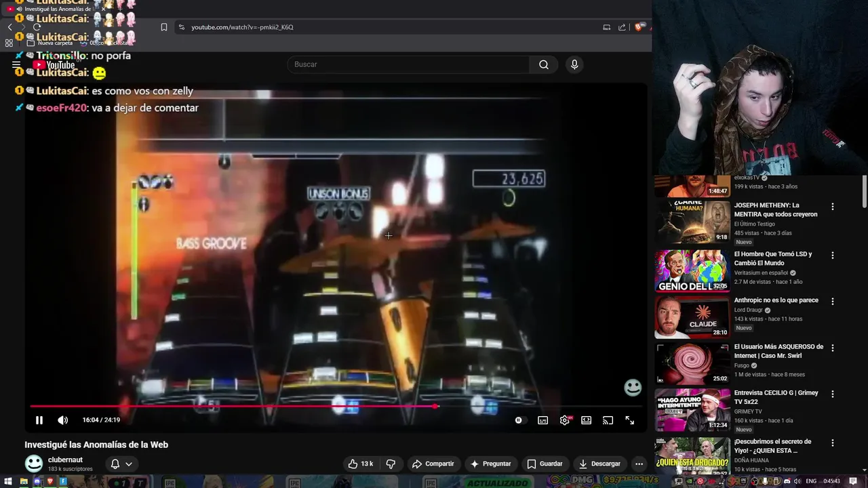Open the clubernaut channel name link
868x488 pixels.
pyautogui.click(x=65, y=460)
